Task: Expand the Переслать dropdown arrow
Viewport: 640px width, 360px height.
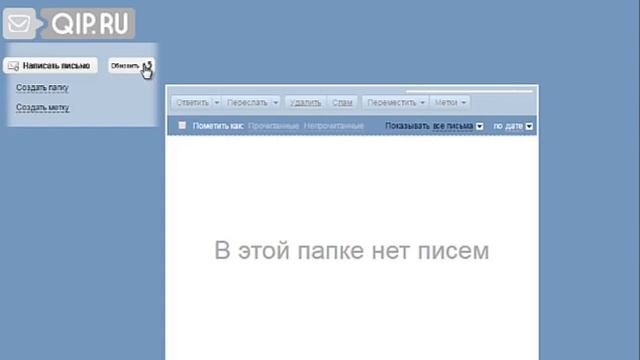Action: coord(276,102)
